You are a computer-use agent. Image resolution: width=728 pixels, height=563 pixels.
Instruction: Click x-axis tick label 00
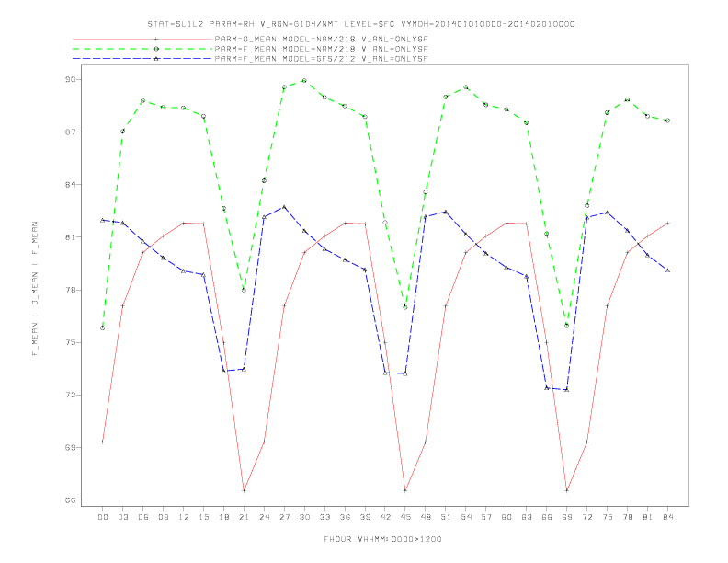[103, 517]
